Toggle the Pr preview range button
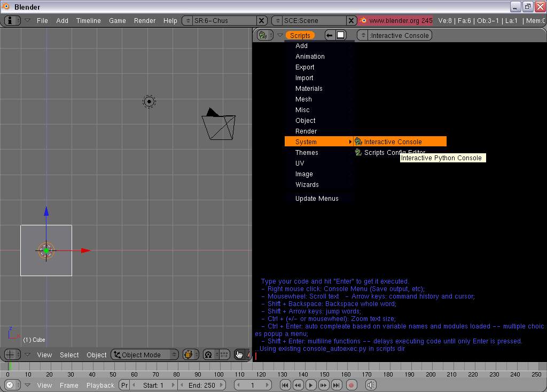This screenshot has height=392, width=547. pos(124,385)
